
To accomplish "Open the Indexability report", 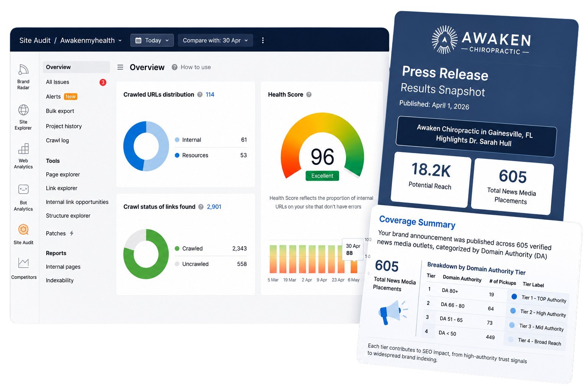I will click(x=60, y=281).
